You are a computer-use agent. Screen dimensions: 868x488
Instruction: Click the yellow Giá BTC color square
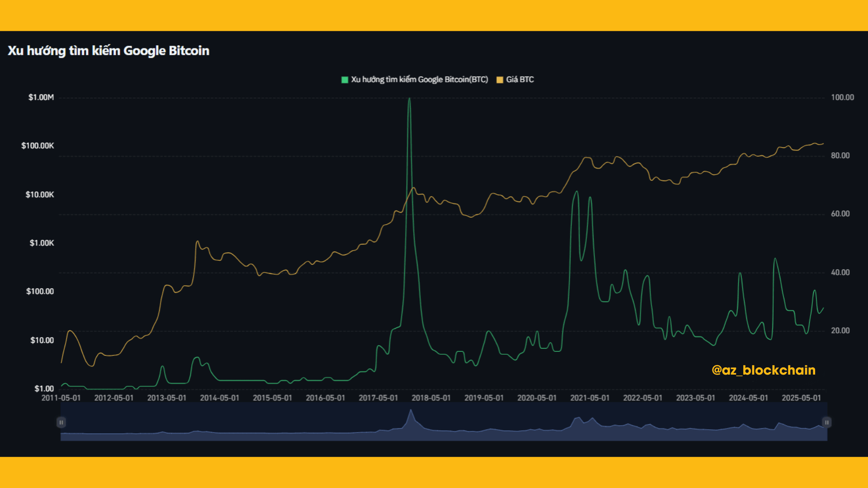coord(500,80)
